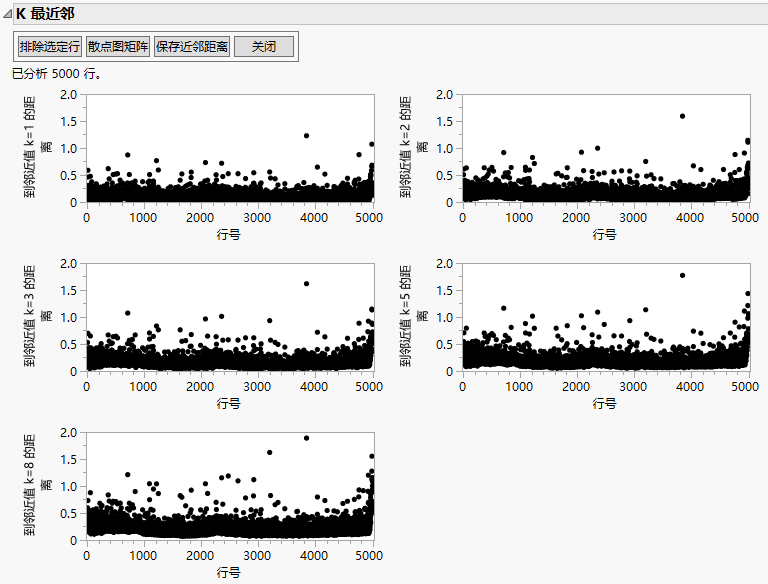Select the K 最近邻 section title
Viewport: 768px width, 584px height.
point(45,14)
